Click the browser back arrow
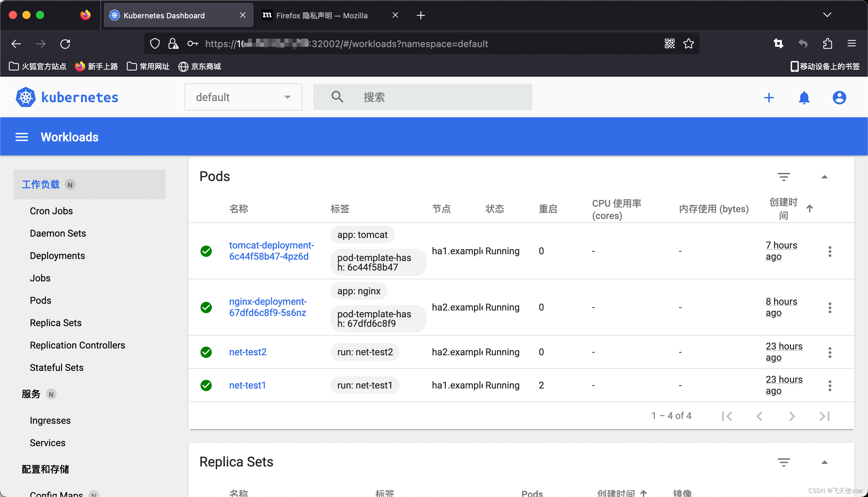 (16, 44)
